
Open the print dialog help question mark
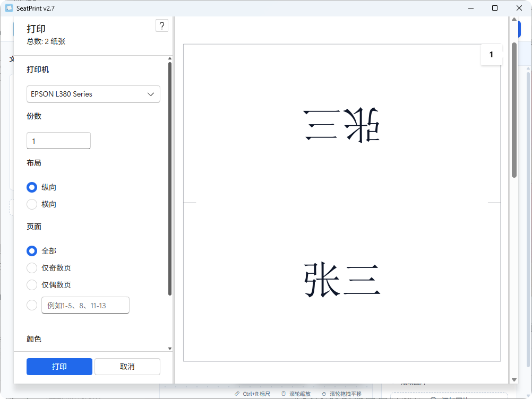(x=162, y=26)
